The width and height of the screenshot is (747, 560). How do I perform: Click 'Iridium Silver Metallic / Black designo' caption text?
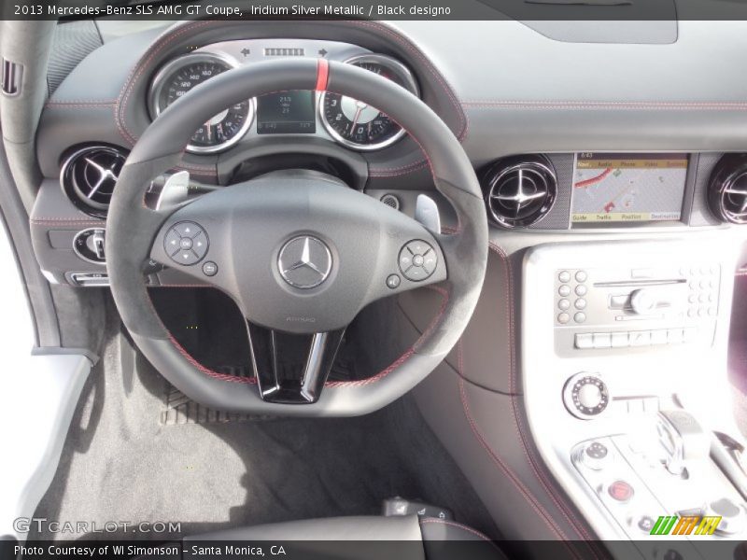click(x=350, y=10)
